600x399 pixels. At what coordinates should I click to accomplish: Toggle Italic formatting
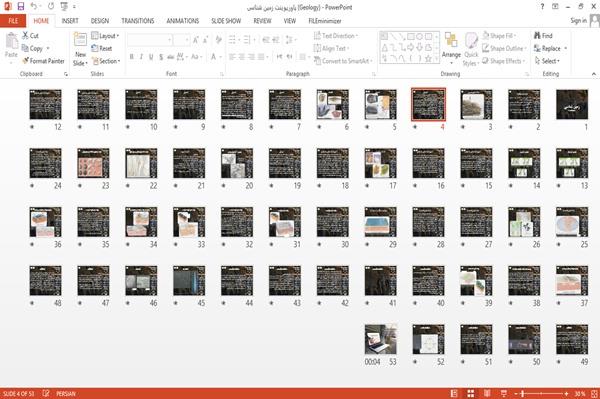click(141, 57)
